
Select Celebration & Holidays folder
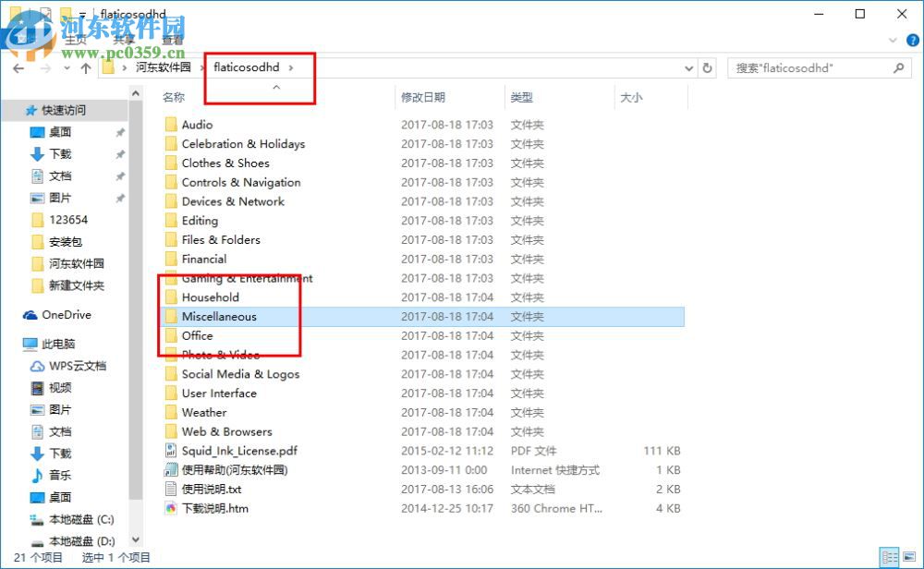[243, 144]
